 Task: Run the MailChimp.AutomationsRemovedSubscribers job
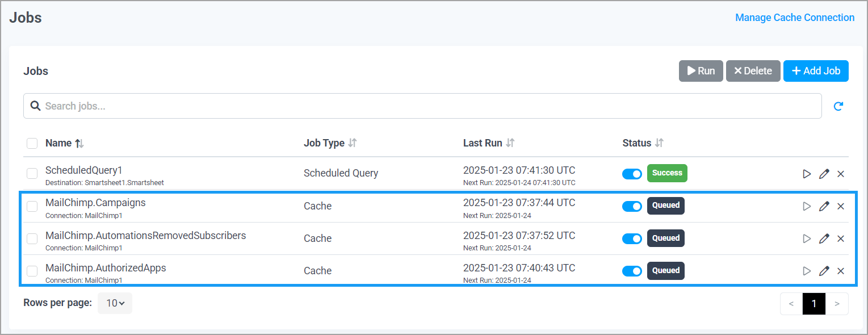(x=807, y=238)
